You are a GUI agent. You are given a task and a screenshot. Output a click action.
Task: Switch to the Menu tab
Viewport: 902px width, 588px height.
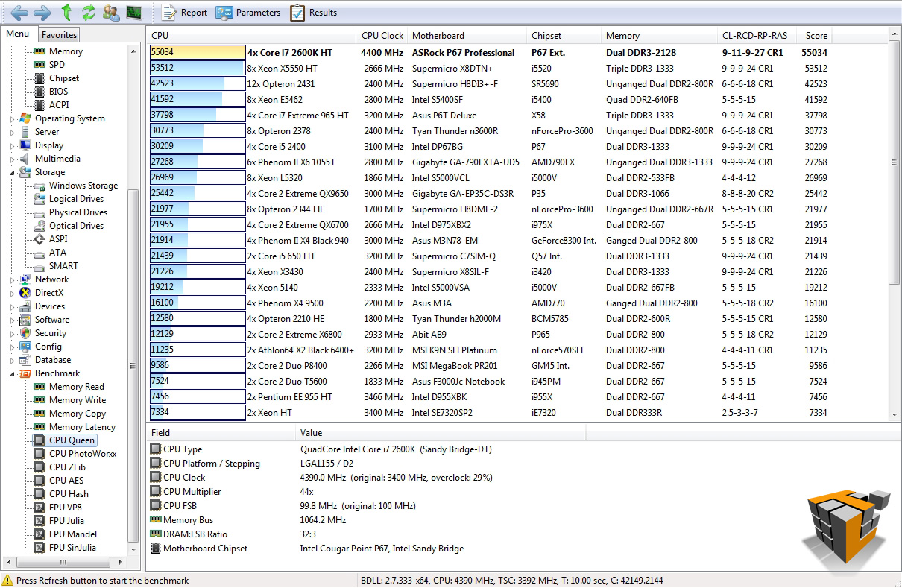(18, 34)
